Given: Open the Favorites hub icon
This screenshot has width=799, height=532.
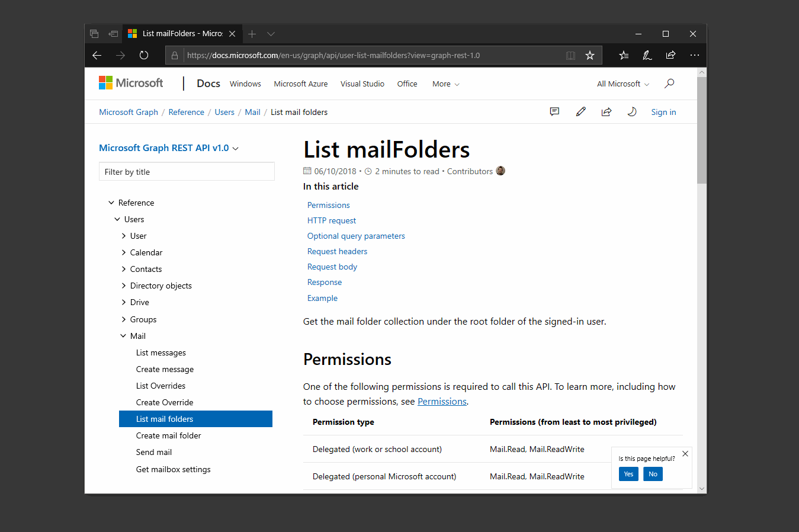Looking at the screenshot, I should coord(624,55).
